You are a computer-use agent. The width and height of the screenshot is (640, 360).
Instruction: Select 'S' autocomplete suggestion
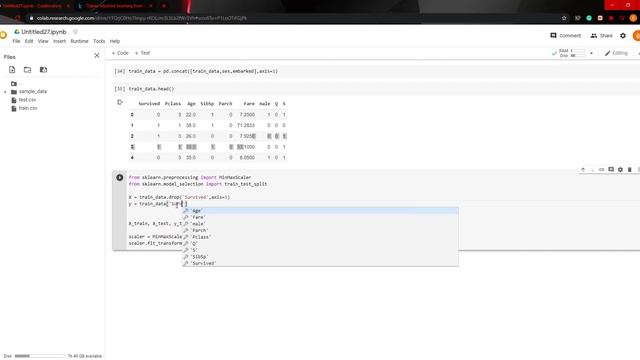(x=320, y=250)
